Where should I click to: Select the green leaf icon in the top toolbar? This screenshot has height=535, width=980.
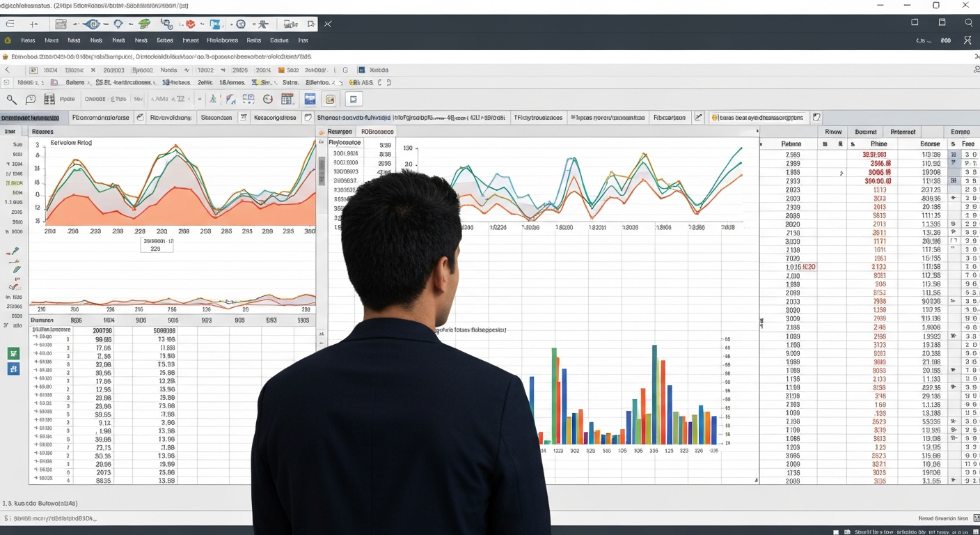144,24
